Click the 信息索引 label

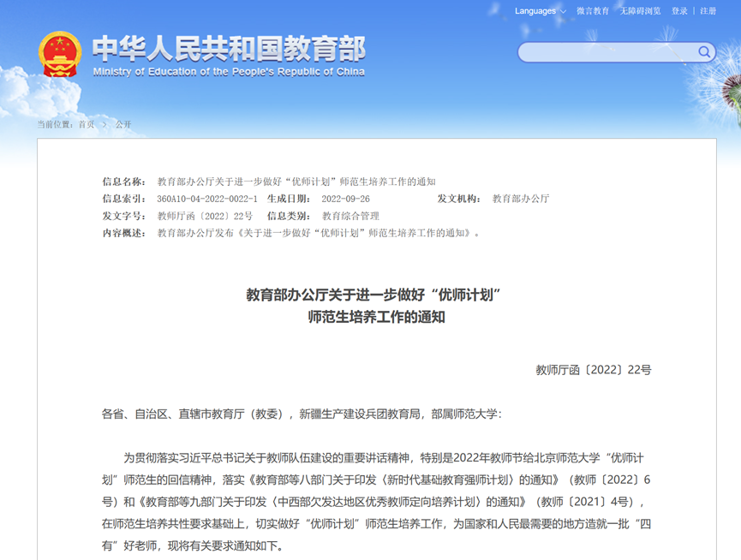124,199
